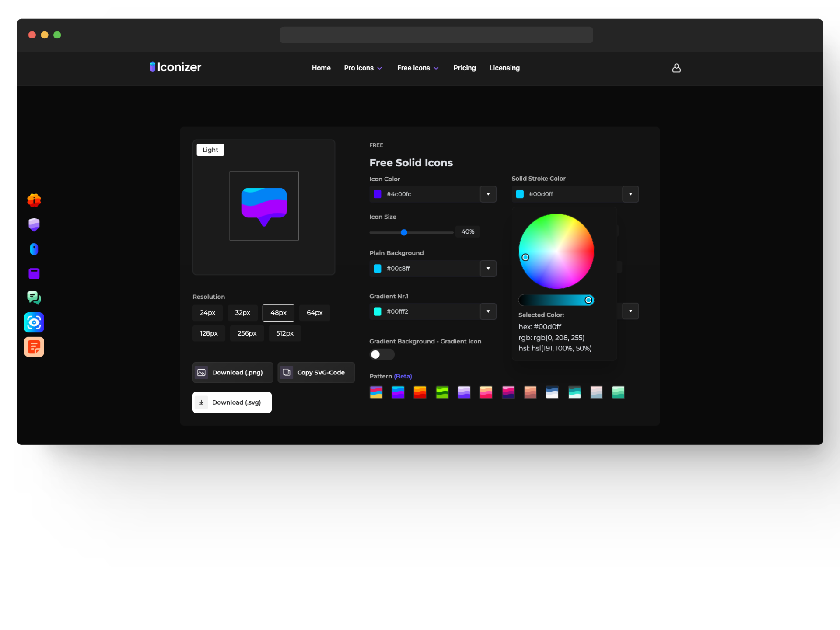
Task: Select the purple shield icon in sidebar
Action: coord(34,224)
